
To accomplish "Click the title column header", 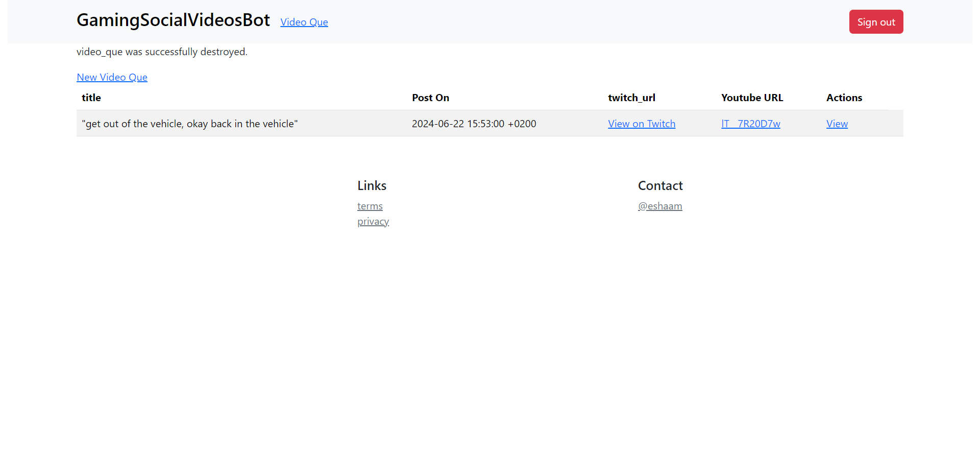I will pos(91,98).
